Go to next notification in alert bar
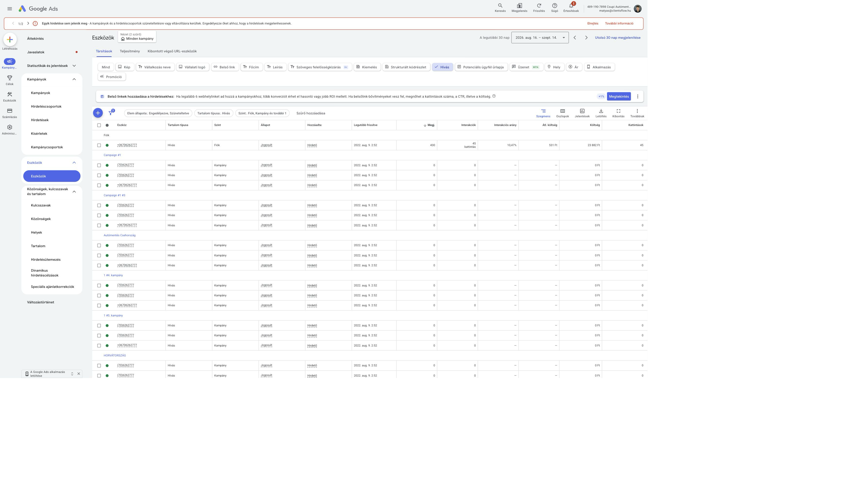This screenshot has height=504, width=863. 28,24
